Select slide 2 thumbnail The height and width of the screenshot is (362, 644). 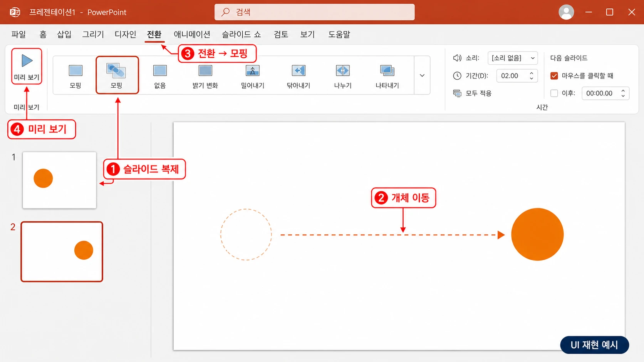[62, 252]
